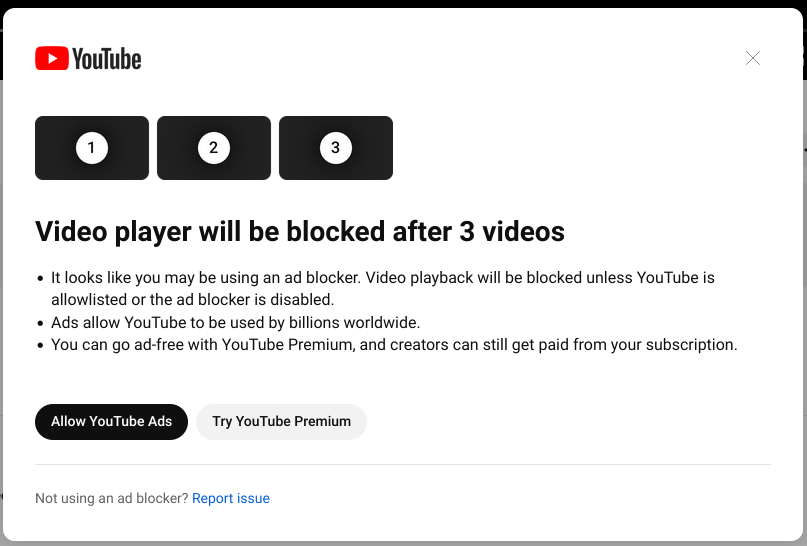Choose the Try YouTube Premium button
Image resolution: width=807 pixels, height=546 pixels.
(x=281, y=421)
